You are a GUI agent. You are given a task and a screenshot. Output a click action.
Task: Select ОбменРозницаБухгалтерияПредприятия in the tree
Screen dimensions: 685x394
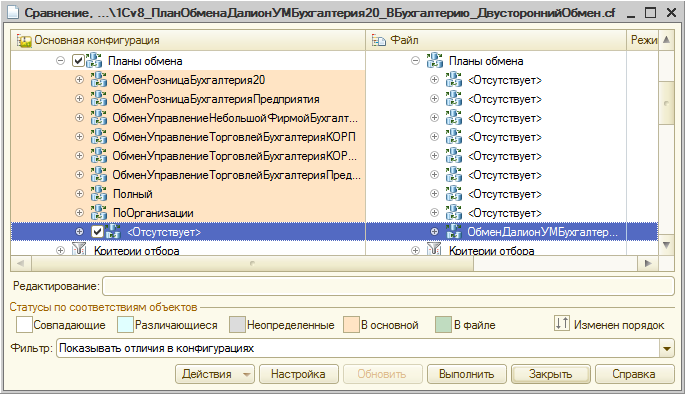coord(216,99)
